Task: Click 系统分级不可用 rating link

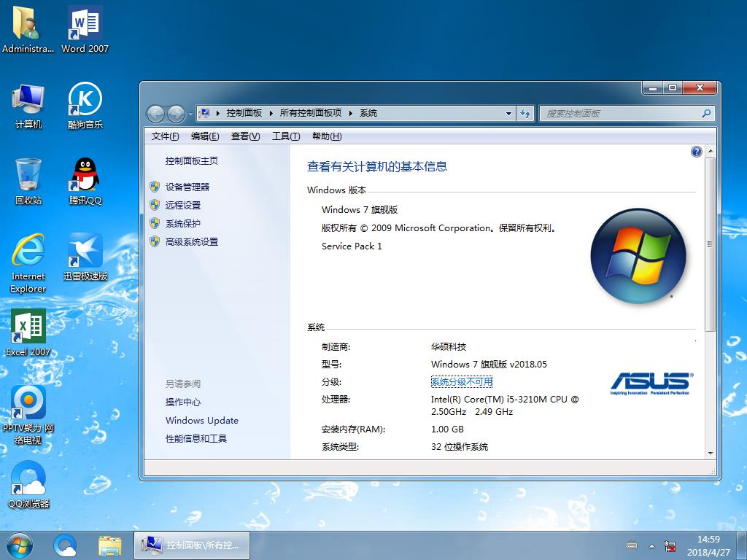Action: [x=462, y=382]
